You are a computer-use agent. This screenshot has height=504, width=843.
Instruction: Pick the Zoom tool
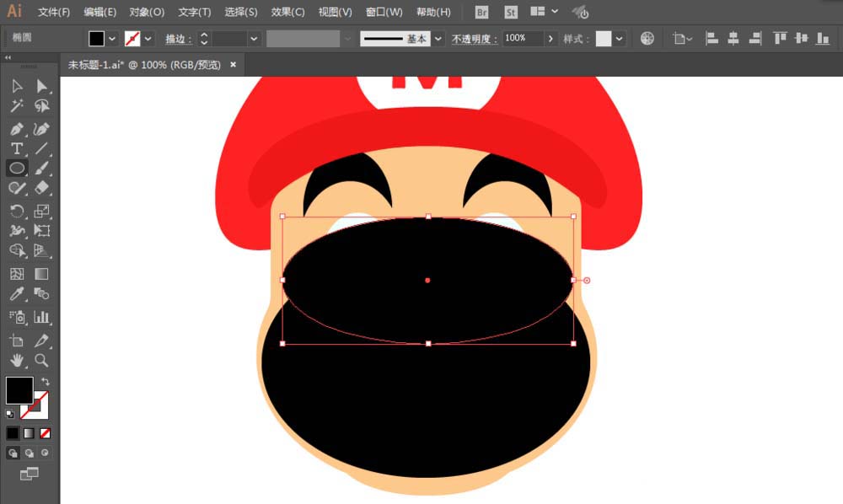[41, 360]
